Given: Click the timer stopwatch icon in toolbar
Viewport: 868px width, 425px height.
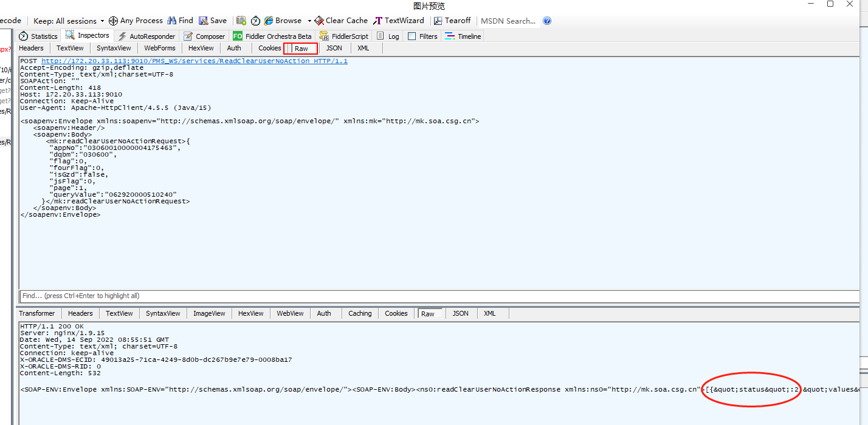Looking at the screenshot, I should [x=255, y=21].
